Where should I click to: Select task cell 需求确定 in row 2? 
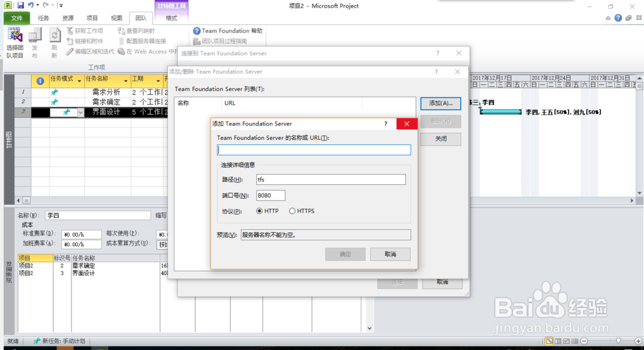106,102
